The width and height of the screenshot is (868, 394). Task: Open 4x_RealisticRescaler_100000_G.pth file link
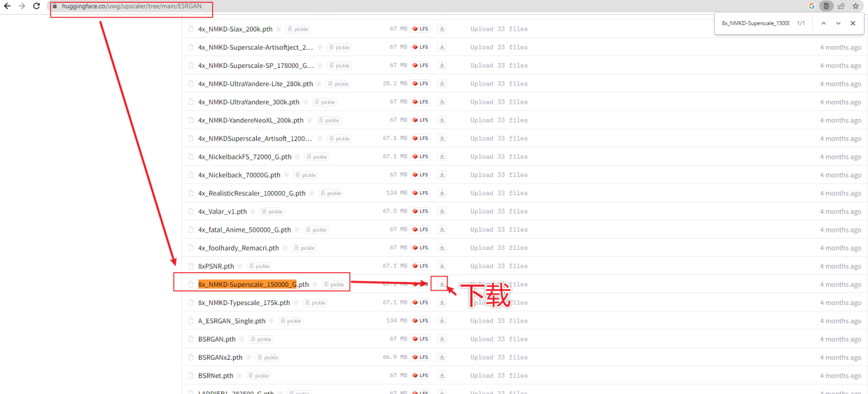pos(252,193)
